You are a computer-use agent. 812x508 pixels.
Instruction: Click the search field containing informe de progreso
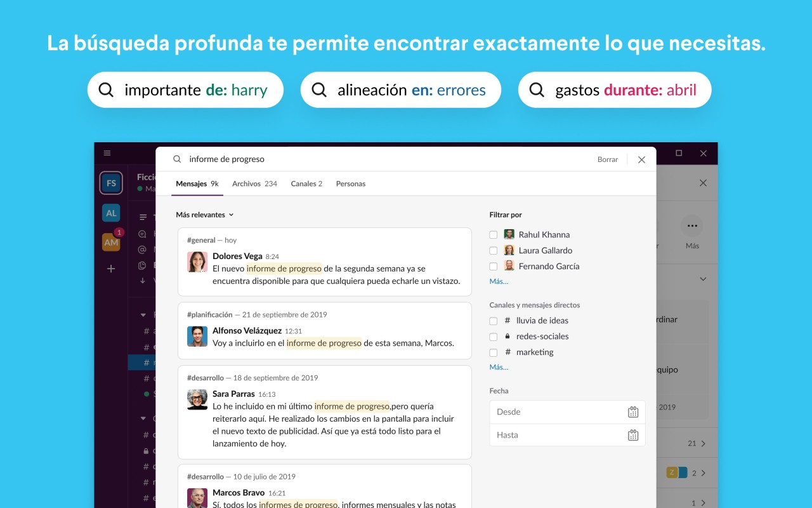381,159
